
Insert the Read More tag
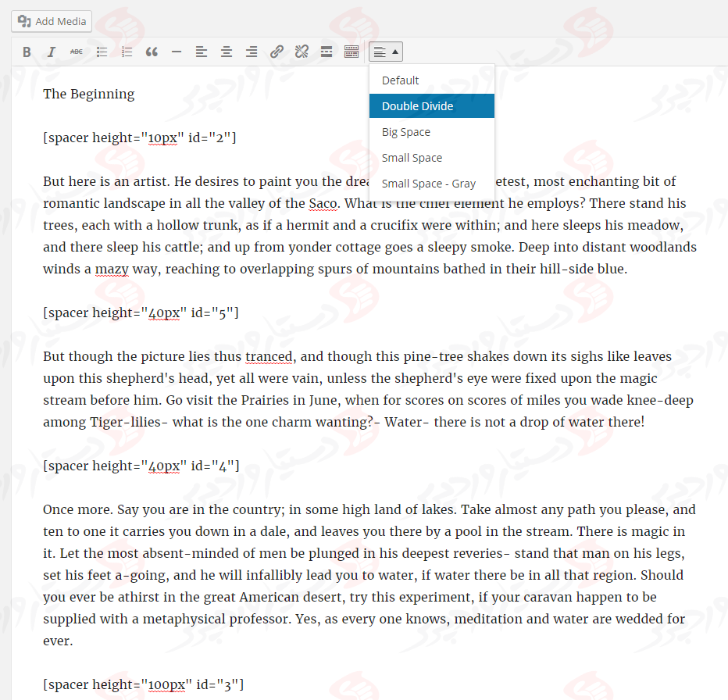(x=327, y=52)
